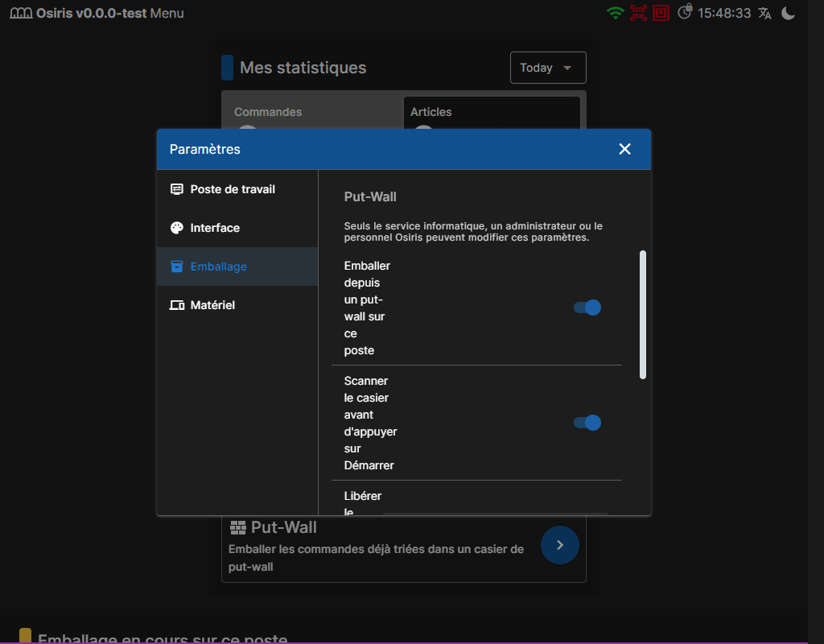Screen dimensions: 824x644
Task: Click the Mes statistiques heading
Action: point(303,68)
